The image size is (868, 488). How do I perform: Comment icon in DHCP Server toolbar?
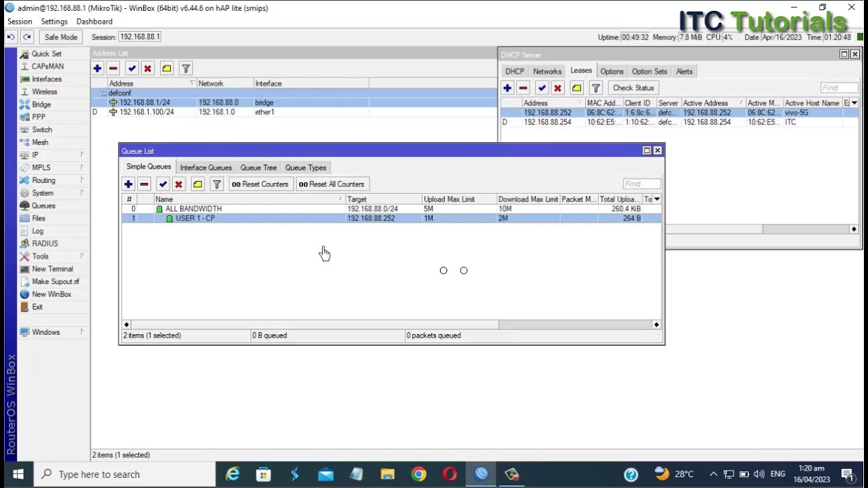coord(576,88)
